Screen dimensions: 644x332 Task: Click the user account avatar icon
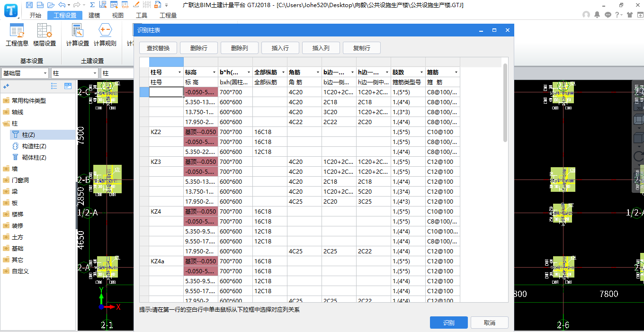pyautogui.click(x=587, y=15)
